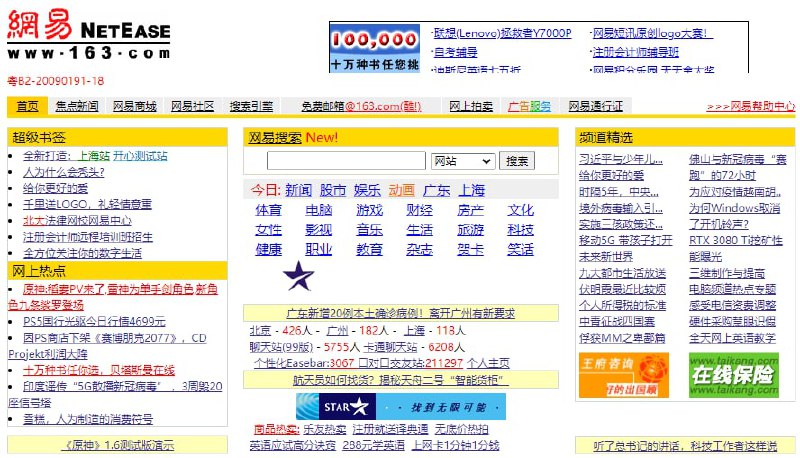Open the 聊天站(99版) link
The width and height of the screenshot is (800, 458).
(281, 347)
